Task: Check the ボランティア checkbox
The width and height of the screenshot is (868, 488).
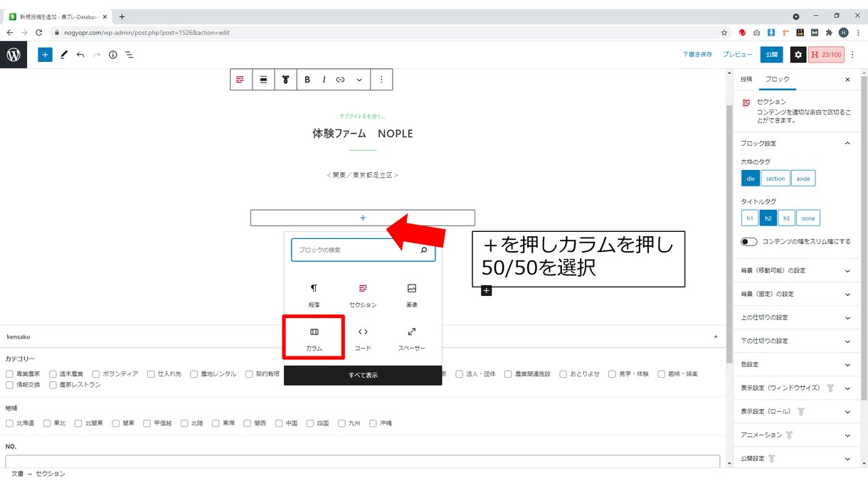Action: (96, 374)
